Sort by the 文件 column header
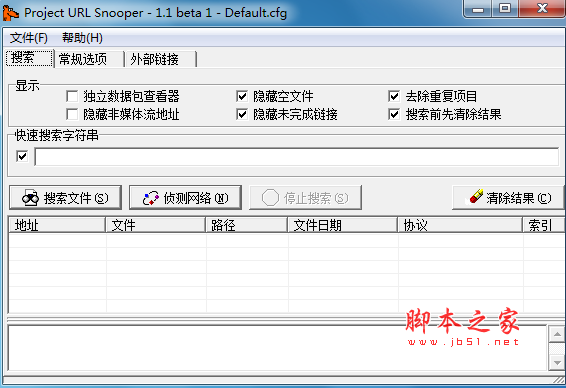The height and width of the screenshot is (388, 566). (156, 225)
